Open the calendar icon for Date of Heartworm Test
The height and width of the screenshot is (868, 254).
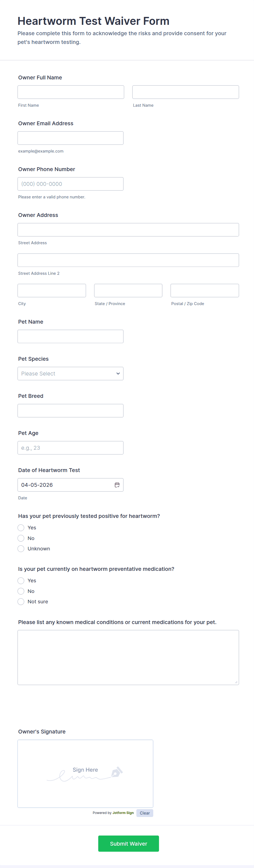pyautogui.click(x=117, y=485)
